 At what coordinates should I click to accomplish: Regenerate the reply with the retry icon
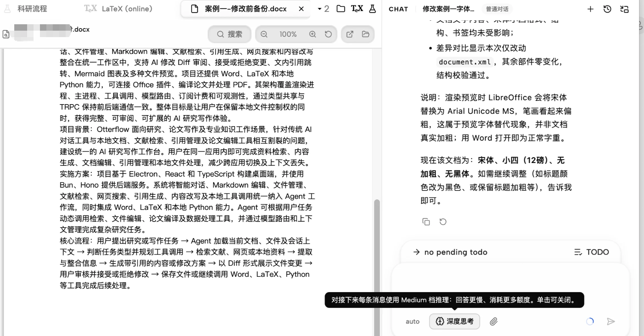[x=443, y=222]
